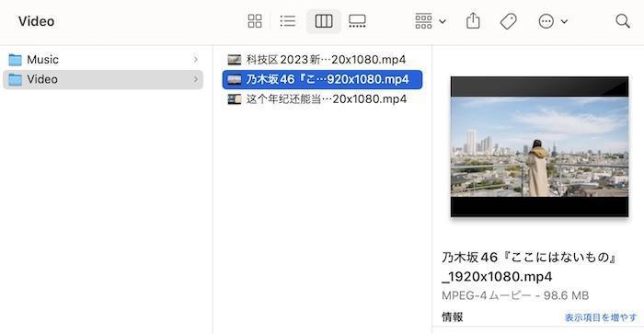Click the thumbnail icon of the 这个年纪 video
This screenshot has width=644, height=334.
(235, 99)
